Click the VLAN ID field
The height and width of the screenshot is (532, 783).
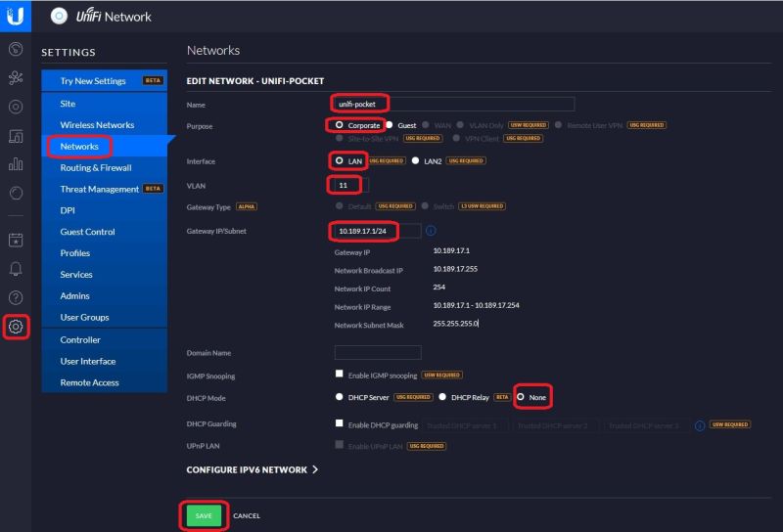pos(351,185)
